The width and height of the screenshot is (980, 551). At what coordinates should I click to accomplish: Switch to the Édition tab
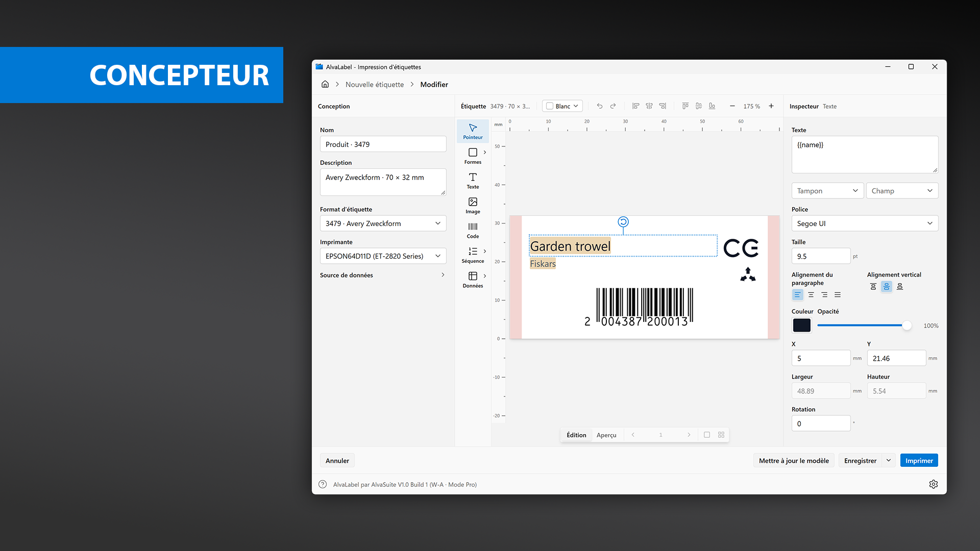point(576,435)
